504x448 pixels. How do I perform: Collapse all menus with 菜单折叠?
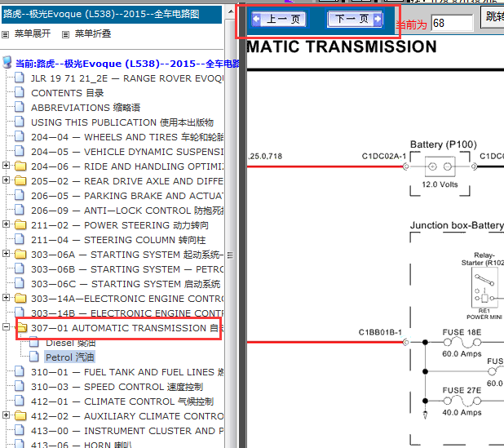click(93, 33)
